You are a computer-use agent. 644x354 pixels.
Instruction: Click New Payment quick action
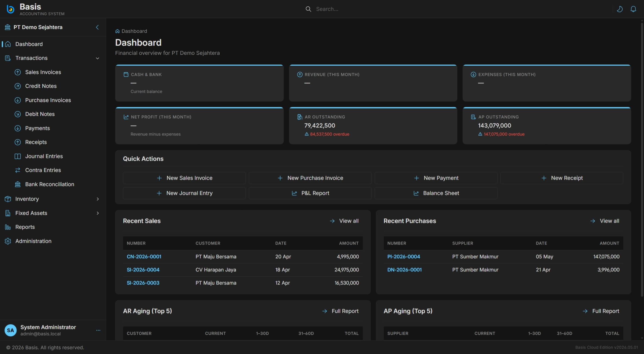(x=436, y=178)
